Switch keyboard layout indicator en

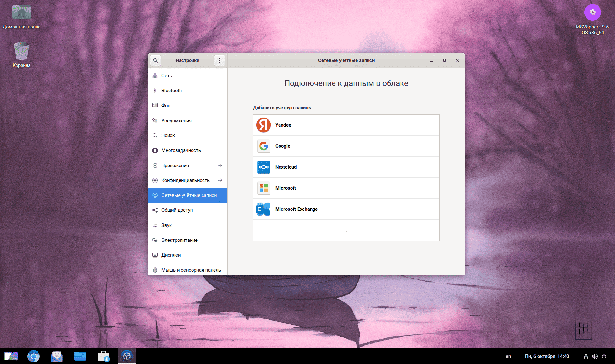pyautogui.click(x=508, y=356)
